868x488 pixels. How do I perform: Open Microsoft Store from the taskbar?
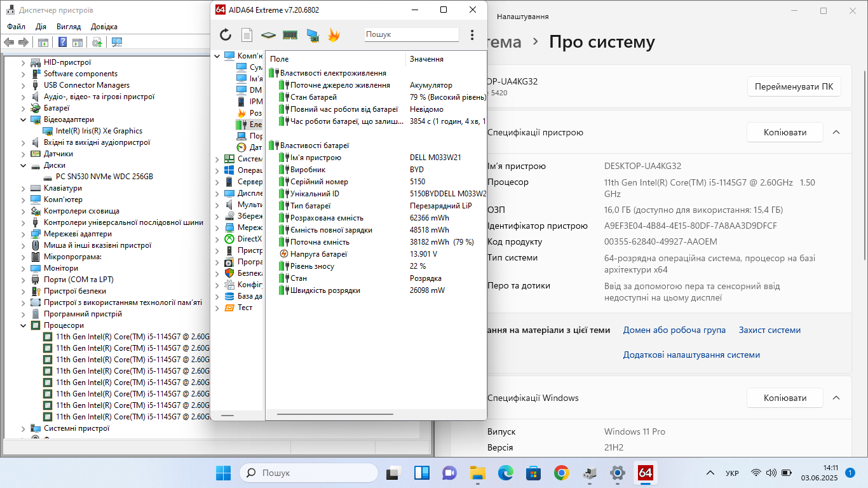[x=533, y=473]
